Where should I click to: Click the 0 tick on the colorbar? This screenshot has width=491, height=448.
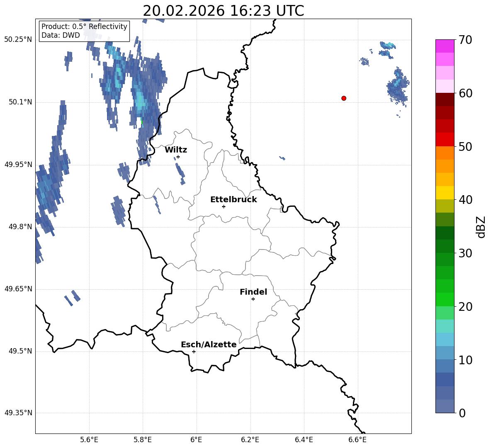point(462,413)
